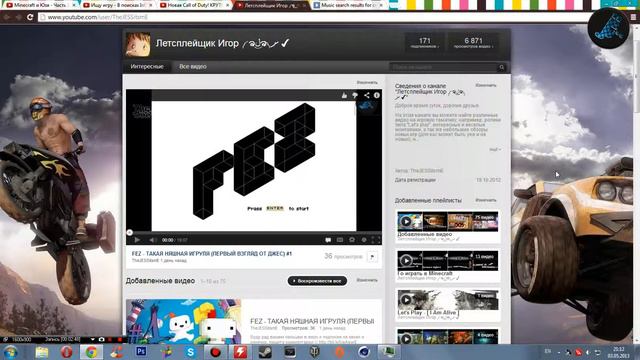This screenshot has height=360, width=640.
Task: Open the Let's Play I Am Alive playlist
Action: point(448,300)
